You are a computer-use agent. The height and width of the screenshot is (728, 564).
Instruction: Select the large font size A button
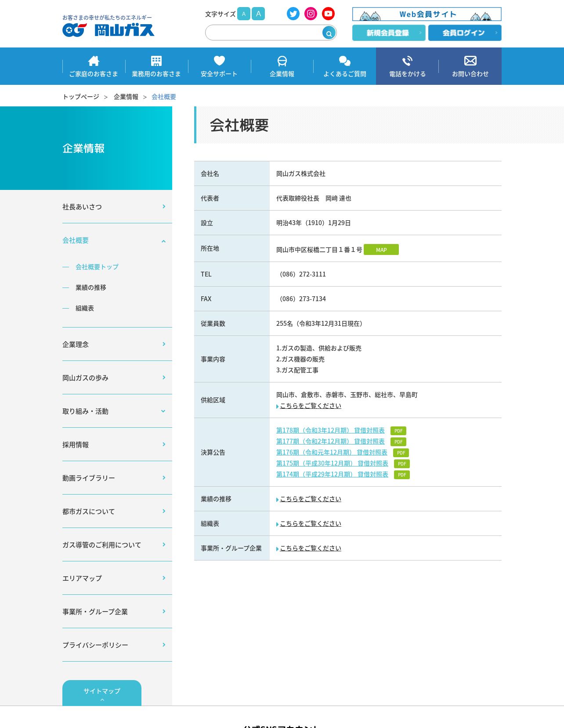click(258, 14)
